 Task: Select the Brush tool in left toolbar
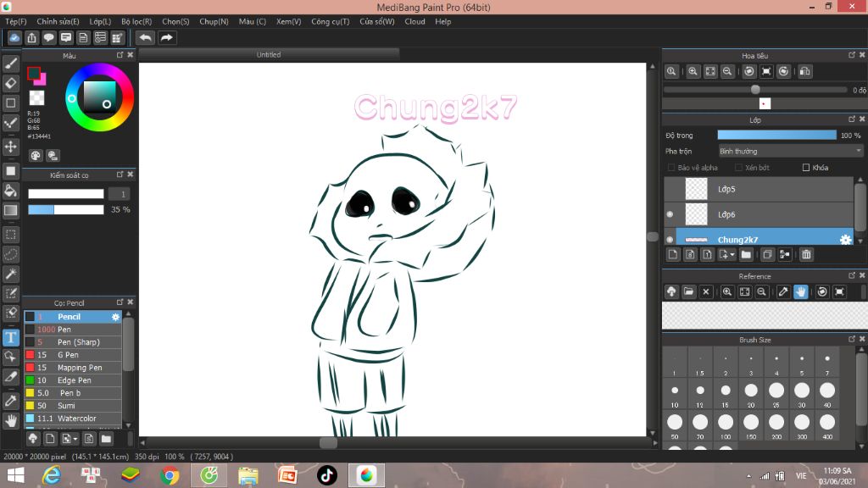pyautogui.click(x=10, y=64)
